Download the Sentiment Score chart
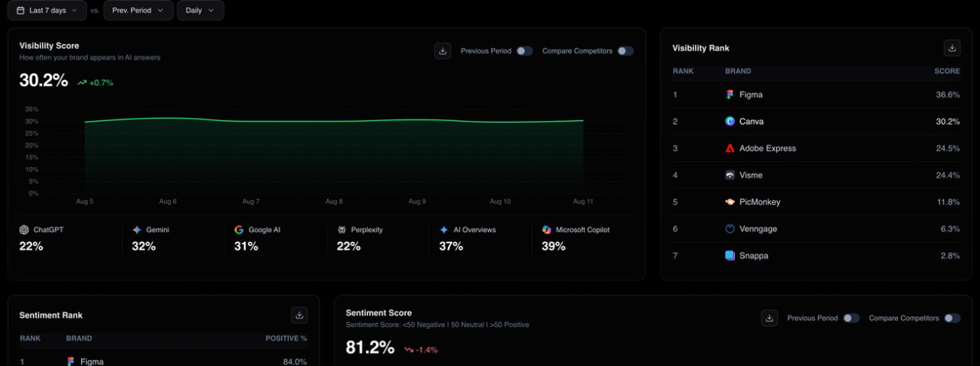This screenshot has height=366, width=980. [x=769, y=318]
